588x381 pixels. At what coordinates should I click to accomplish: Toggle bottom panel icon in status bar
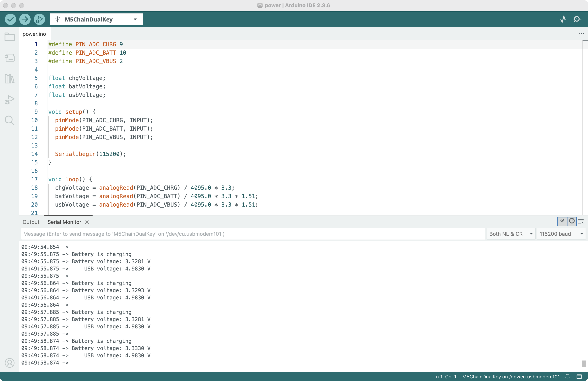[x=579, y=377]
